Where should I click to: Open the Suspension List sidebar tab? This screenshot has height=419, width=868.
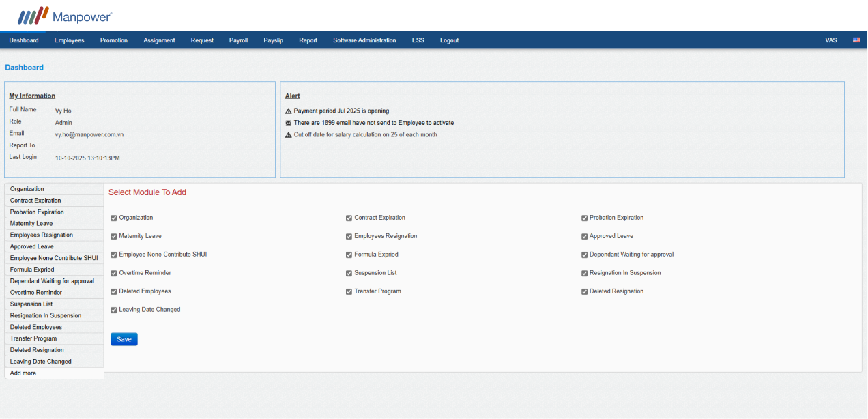coord(54,304)
